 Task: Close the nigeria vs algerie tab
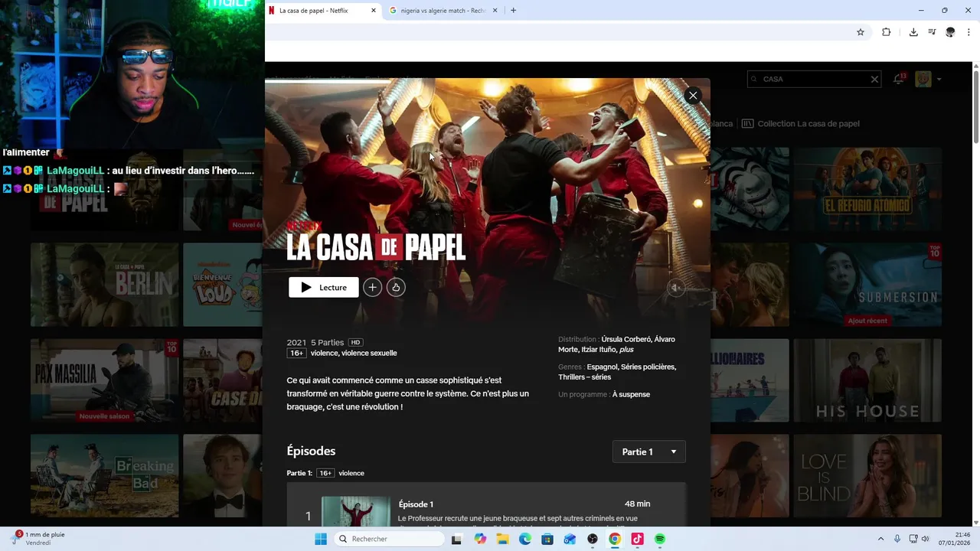(495, 11)
